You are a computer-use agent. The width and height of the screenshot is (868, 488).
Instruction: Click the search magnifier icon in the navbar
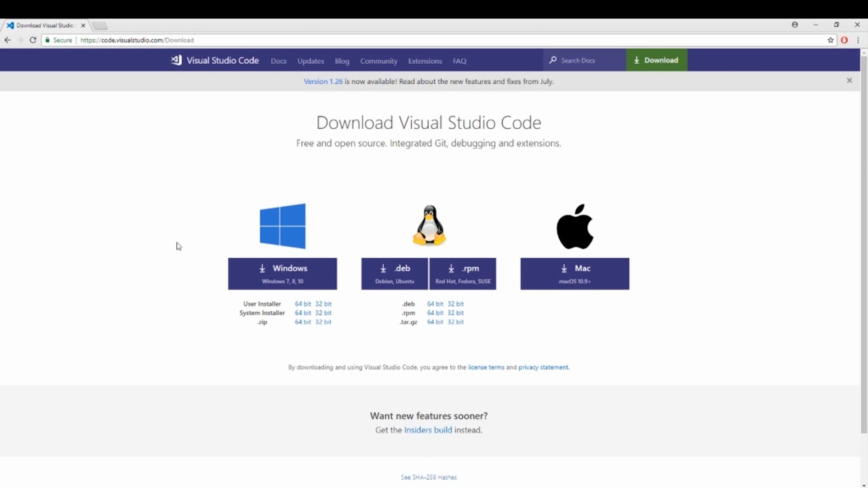(553, 60)
